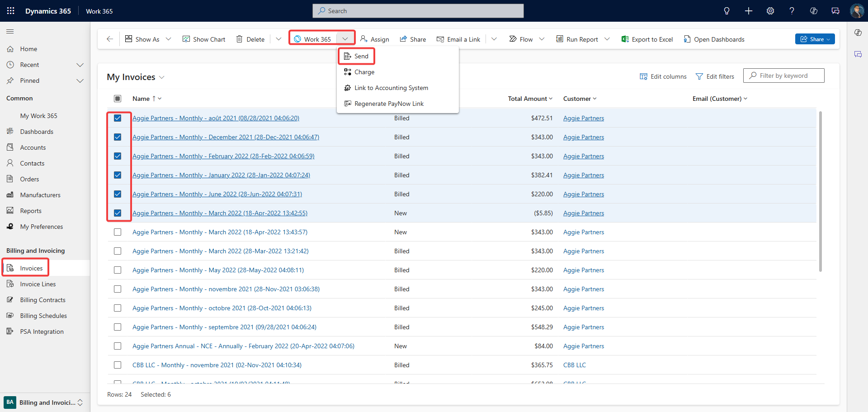The height and width of the screenshot is (412, 868).
Task: Open the settings gear icon
Action: (x=770, y=11)
